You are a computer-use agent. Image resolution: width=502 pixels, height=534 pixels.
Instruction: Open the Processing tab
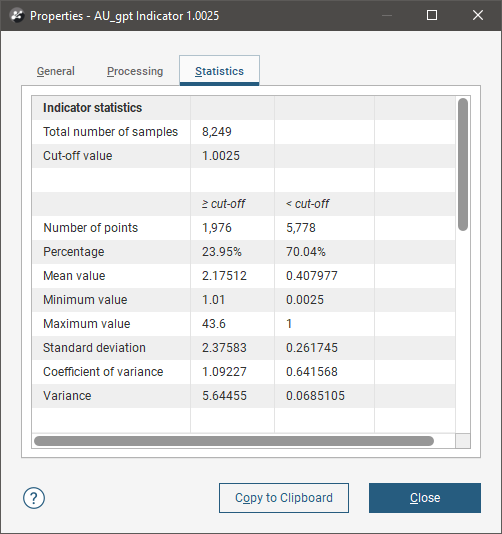pyautogui.click(x=135, y=71)
